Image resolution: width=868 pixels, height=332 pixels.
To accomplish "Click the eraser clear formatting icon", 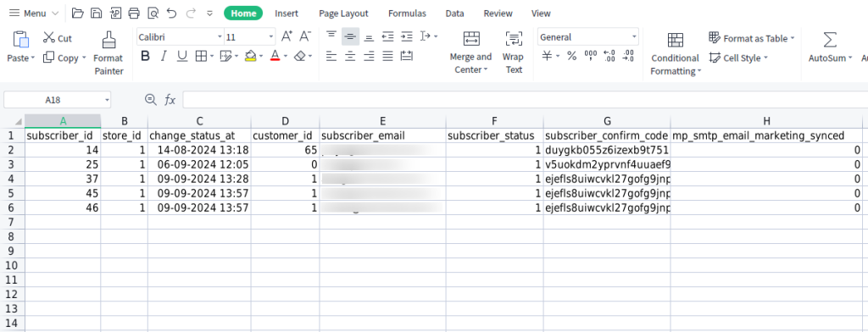I will coord(300,56).
